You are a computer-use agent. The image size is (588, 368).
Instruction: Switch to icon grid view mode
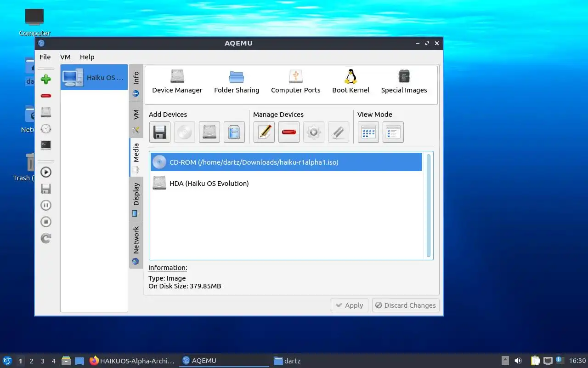(368, 132)
